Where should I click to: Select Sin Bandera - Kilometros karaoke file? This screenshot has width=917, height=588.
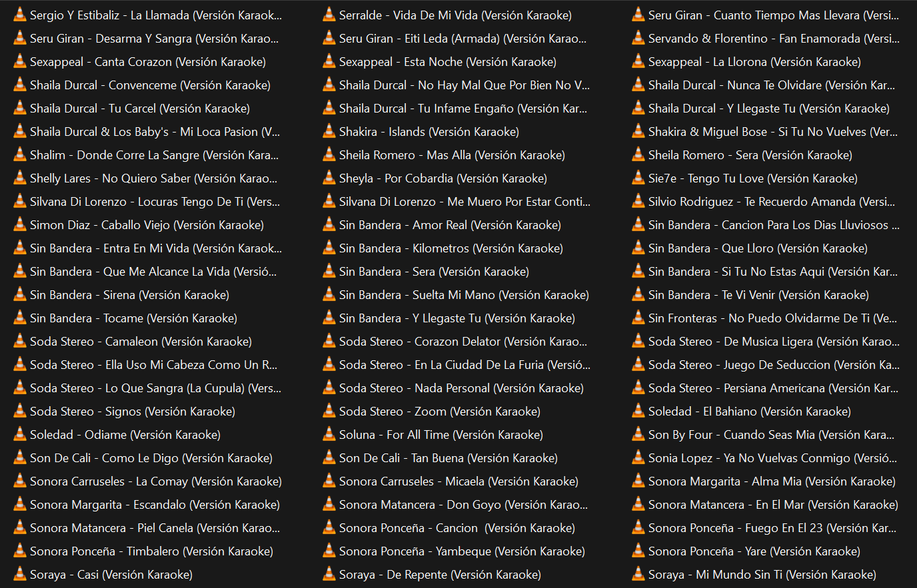pos(451,248)
